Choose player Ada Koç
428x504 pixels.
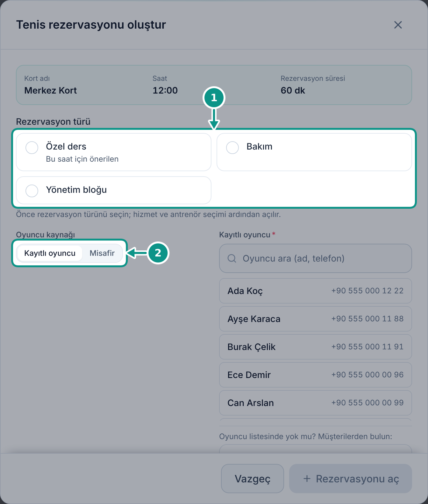click(316, 291)
